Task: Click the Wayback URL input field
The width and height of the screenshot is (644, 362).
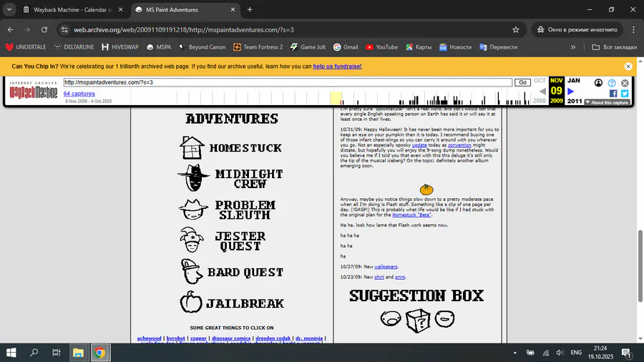Action: pos(288,82)
